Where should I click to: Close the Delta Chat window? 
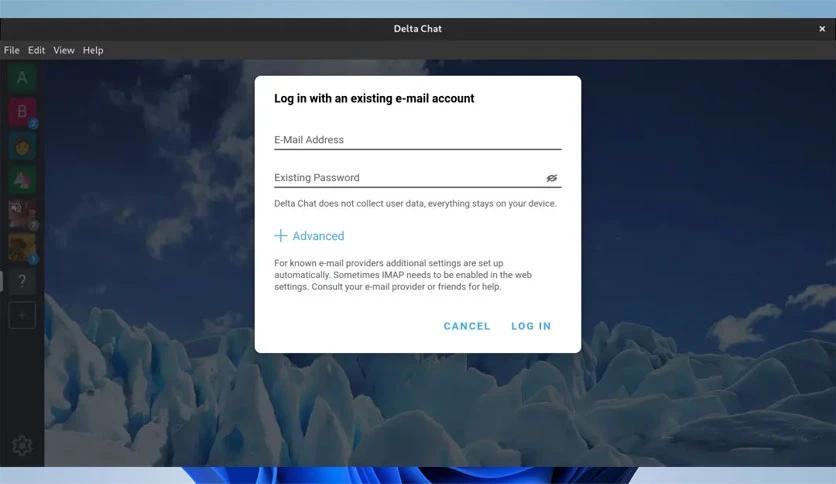pyautogui.click(x=822, y=29)
